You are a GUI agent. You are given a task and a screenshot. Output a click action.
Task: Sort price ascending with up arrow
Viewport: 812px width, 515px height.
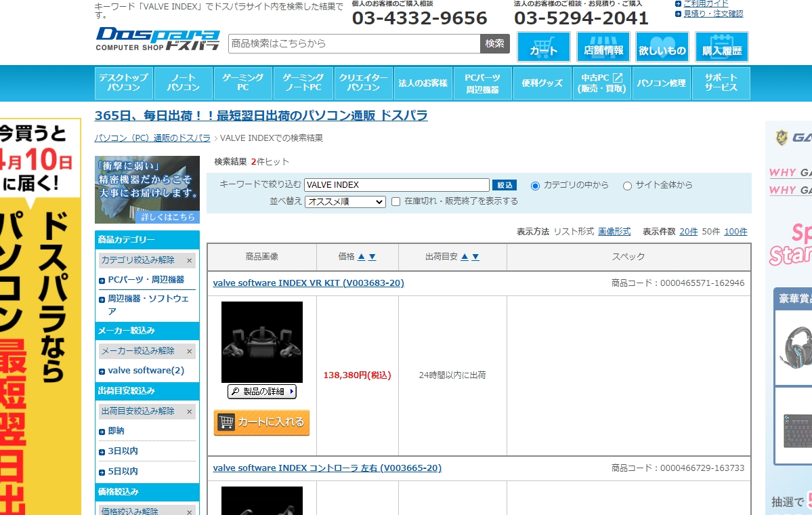pyautogui.click(x=362, y=257)
